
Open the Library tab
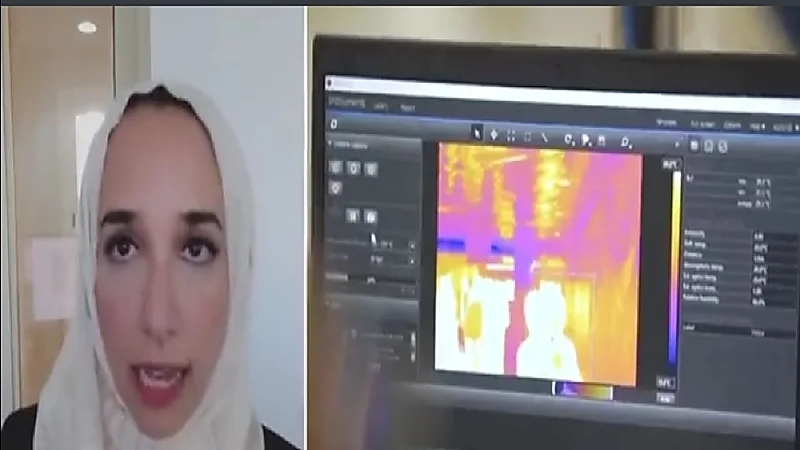click(381, 104)
